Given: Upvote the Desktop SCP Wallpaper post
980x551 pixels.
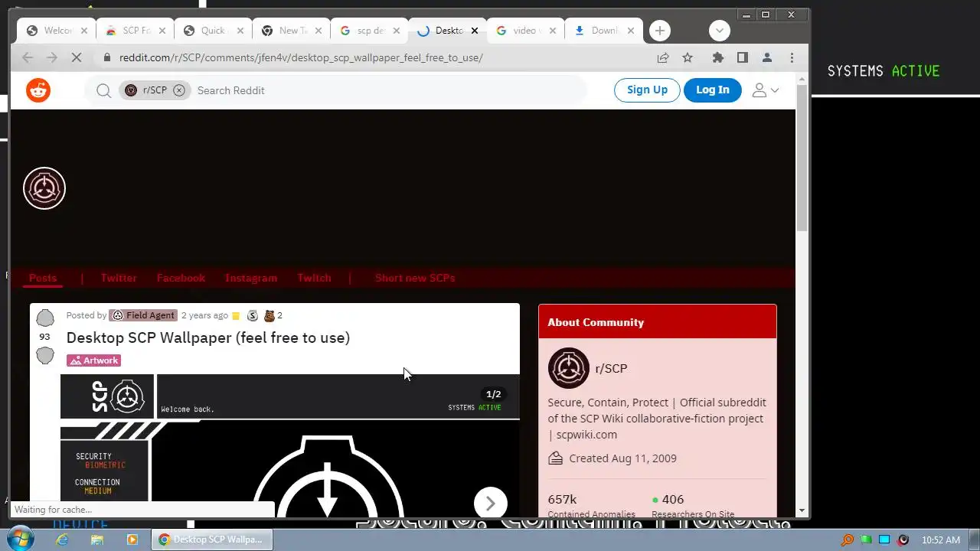Looking at the screenshot, I should point(45,318).
